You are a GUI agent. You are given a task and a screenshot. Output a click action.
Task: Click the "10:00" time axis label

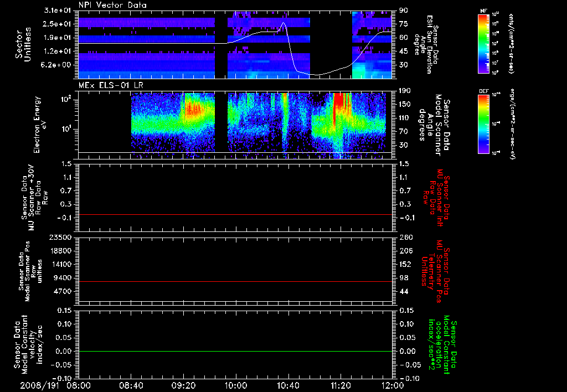(x=235, y=386)
